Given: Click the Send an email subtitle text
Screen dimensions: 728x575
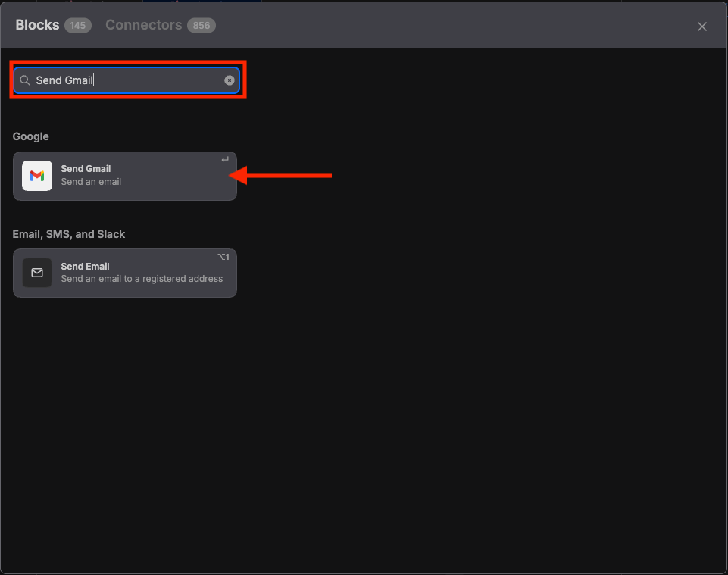Looking at the screenshot, I should [x=91, y=182].
